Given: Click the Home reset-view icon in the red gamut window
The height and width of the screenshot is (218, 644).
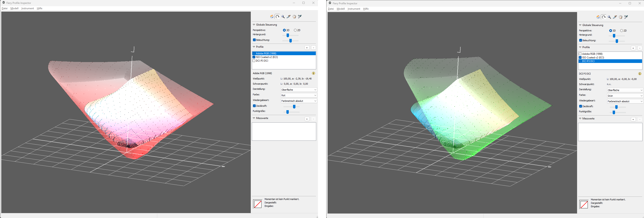Looking at the screenshot, I should pyautogui.click(x=272, y=17).
